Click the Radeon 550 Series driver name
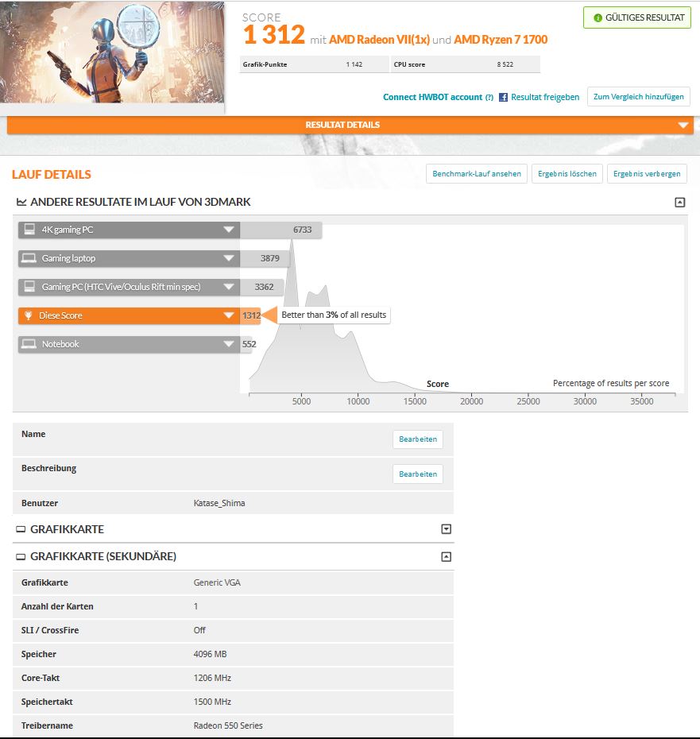 [228, 725]
